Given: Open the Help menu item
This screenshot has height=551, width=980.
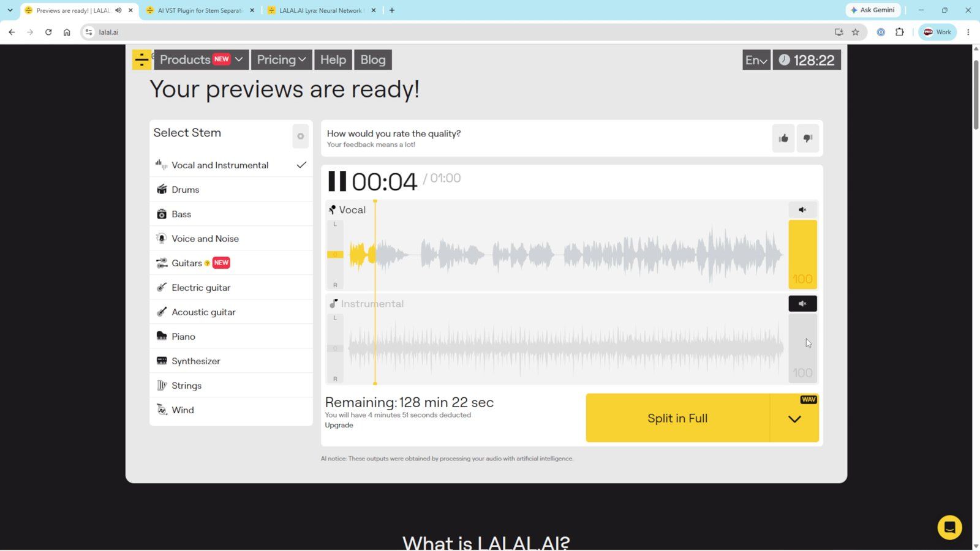Looking at the screenshot, I should coord(333,59).
